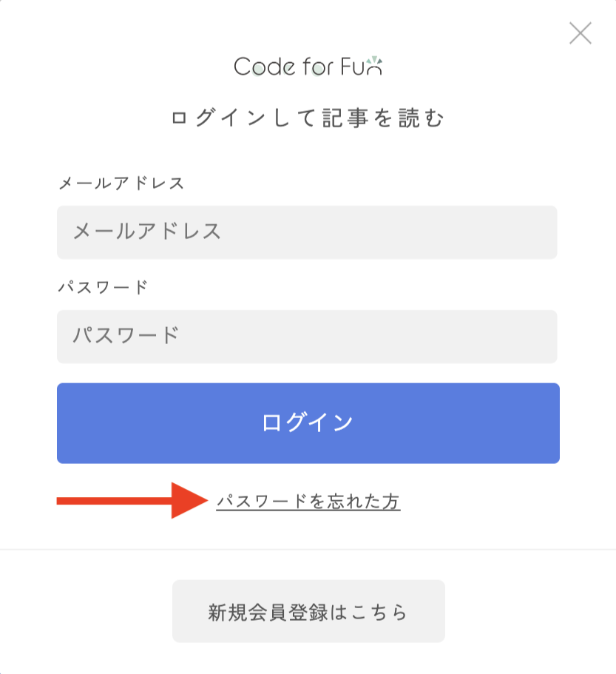Click the divider line above the registration button
This screenshot has height=674, width=616.
click(x=308, y=549)
